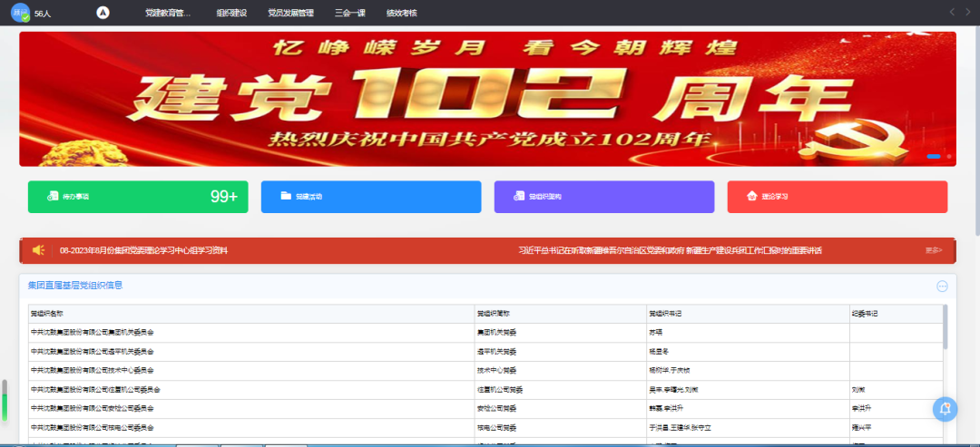
Task: Click the organization table's vertical scrollbar
Action: pyautogui.click(x=945, y=326)
